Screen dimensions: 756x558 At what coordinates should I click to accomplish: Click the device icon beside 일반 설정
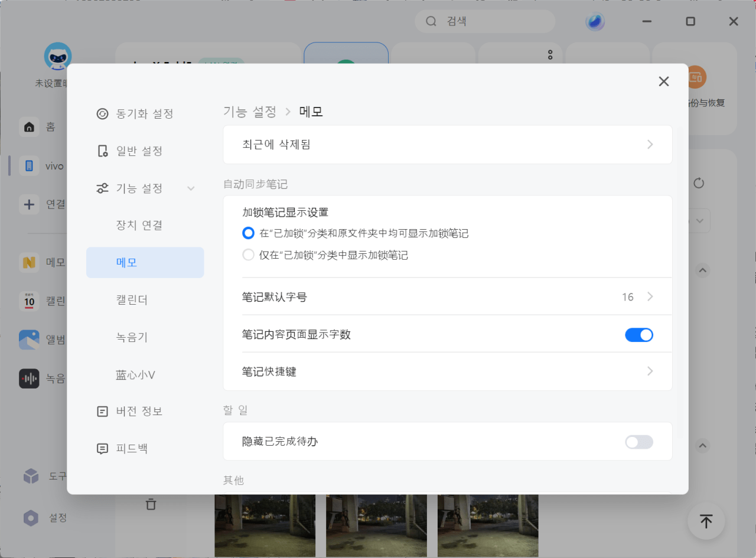pyautogui.click(x=102, y=151)
